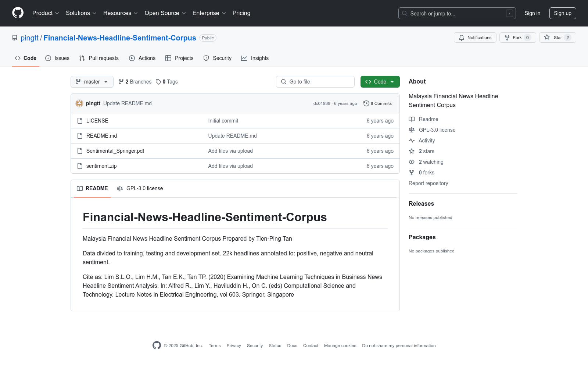The image size is (588, 368).
Task: Click the commit history clock icon
Action: click(366, 103)
